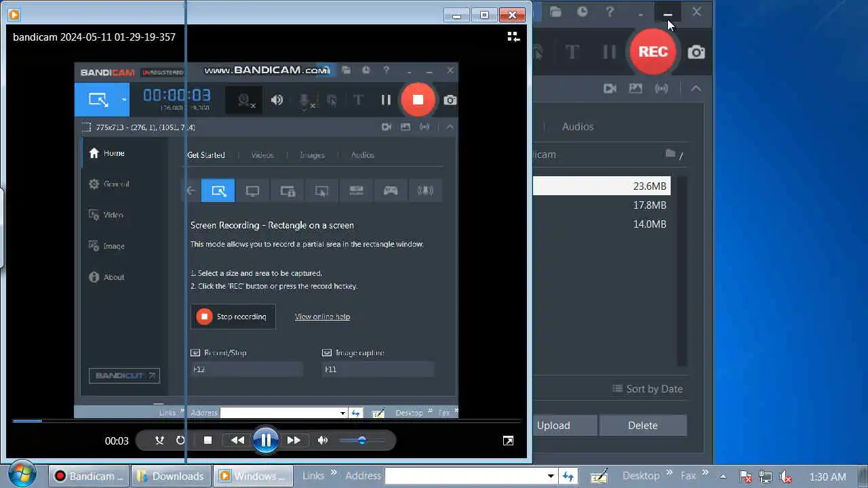This screenshot has width=868, height=488.
Task: Switch to Windows Media Player taskbar button
Action: point(253,476)
